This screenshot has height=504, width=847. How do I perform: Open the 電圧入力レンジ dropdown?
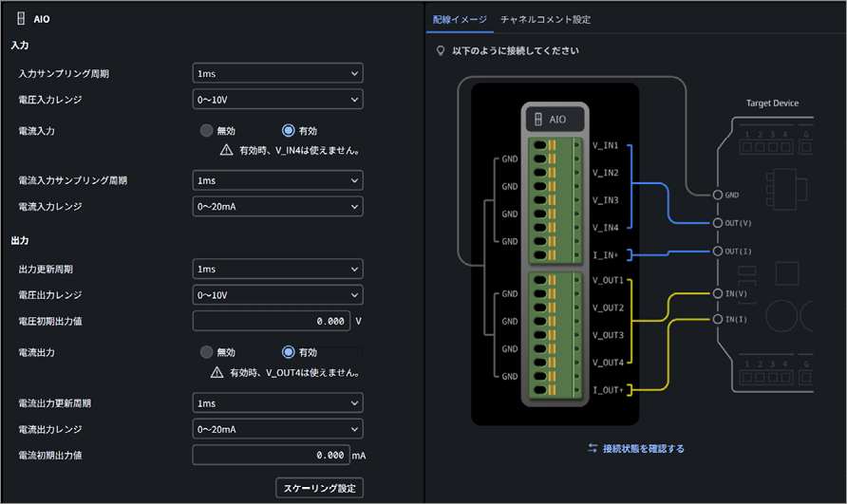pyautogui.click(x=277, y=100)
